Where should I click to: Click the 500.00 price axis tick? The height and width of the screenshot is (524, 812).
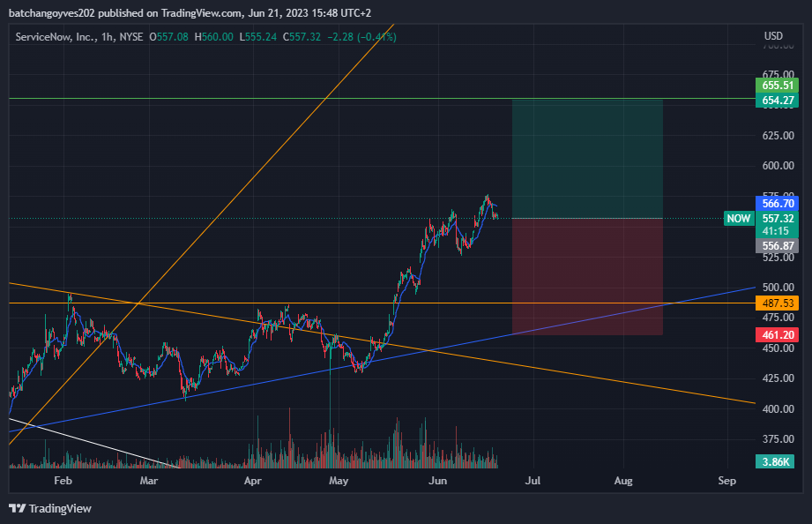click(x=778, y=287)
